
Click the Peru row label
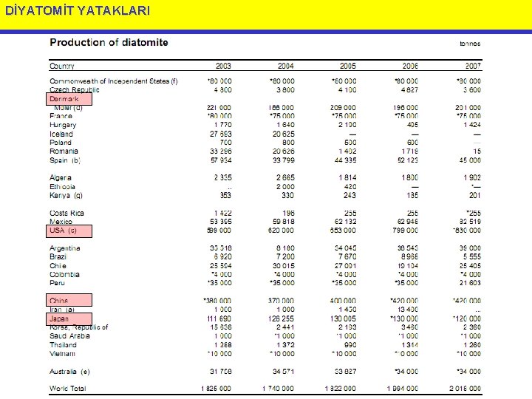(57, 283)
